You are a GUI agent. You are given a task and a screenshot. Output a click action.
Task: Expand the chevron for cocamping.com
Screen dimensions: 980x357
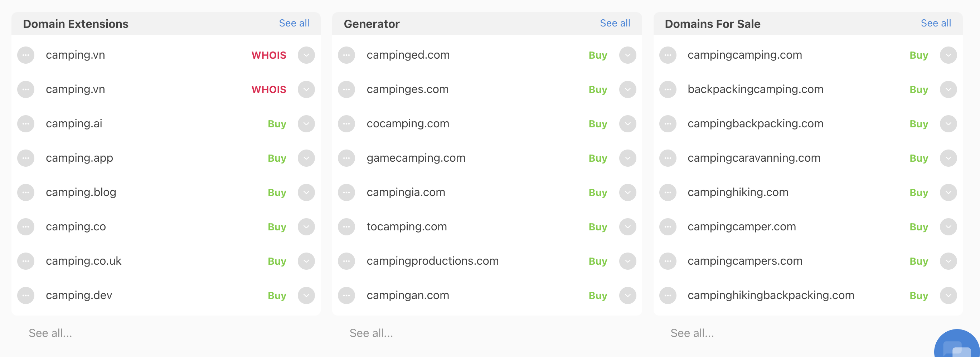(628, 124)
